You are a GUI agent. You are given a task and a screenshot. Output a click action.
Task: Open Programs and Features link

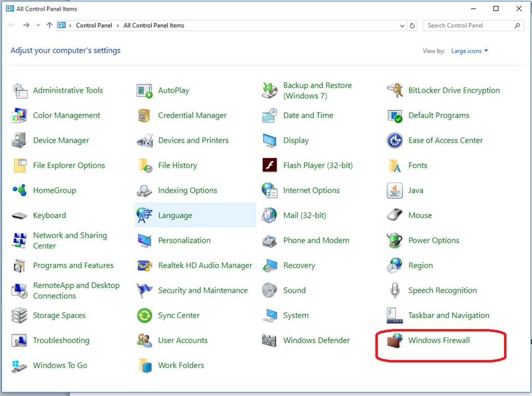pyautogui.click(x=73, y=266)
